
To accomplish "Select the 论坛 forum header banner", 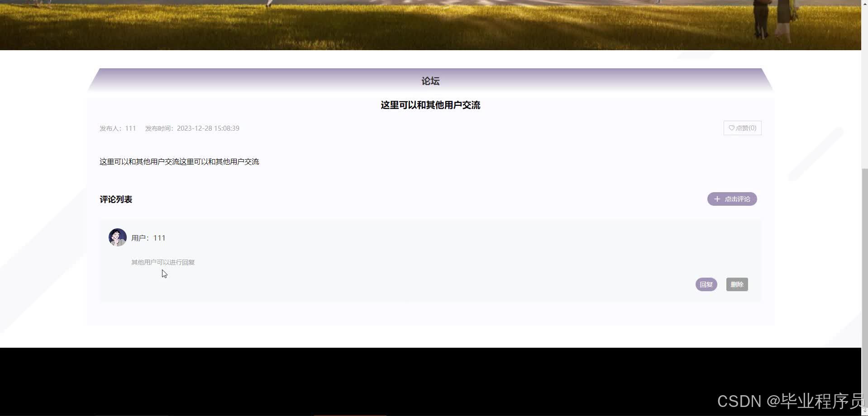I will click(x=430, y=80).
